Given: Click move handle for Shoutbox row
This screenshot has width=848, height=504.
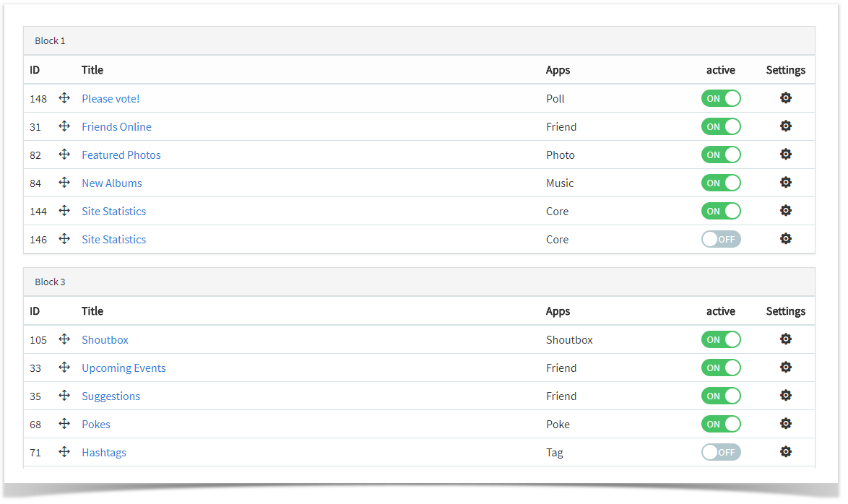Looking at the screenshot, I should (64, 339).
